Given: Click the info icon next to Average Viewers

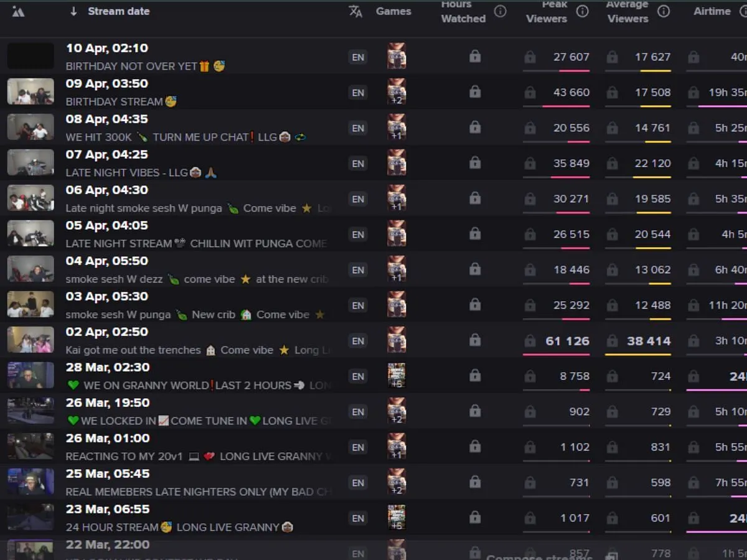Looking at the screenshot, I should tap(664, 11).
